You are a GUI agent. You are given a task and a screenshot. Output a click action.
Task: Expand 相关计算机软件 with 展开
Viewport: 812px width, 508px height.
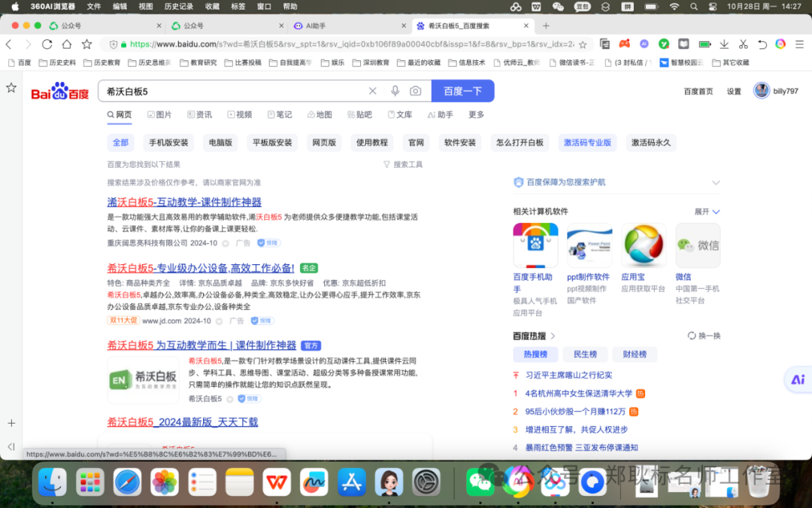[x=707, y=211]
